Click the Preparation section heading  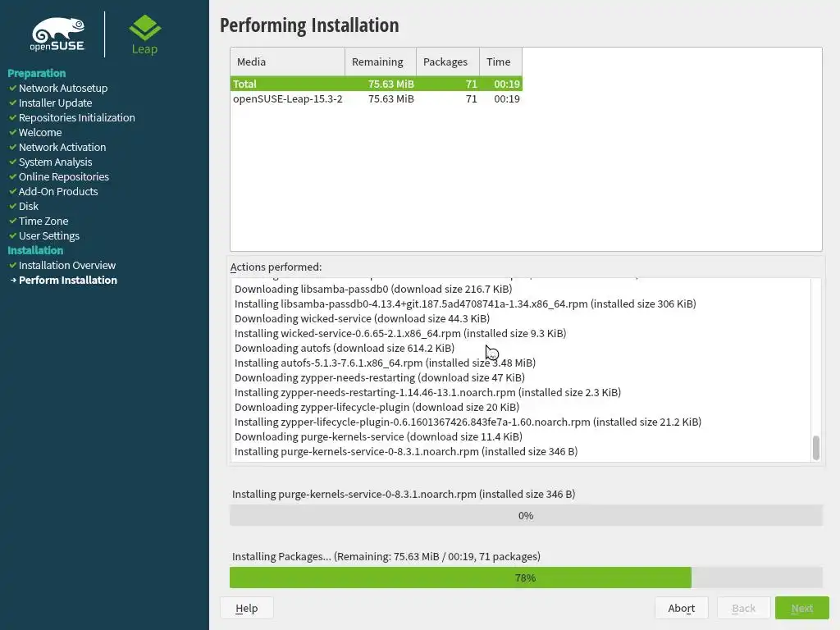pos(36,73)
